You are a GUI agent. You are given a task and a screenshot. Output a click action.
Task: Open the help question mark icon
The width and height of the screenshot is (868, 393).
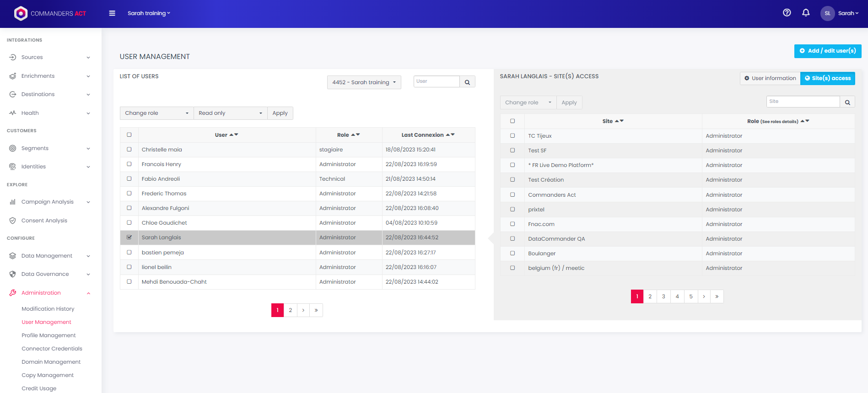click(787, 13)
